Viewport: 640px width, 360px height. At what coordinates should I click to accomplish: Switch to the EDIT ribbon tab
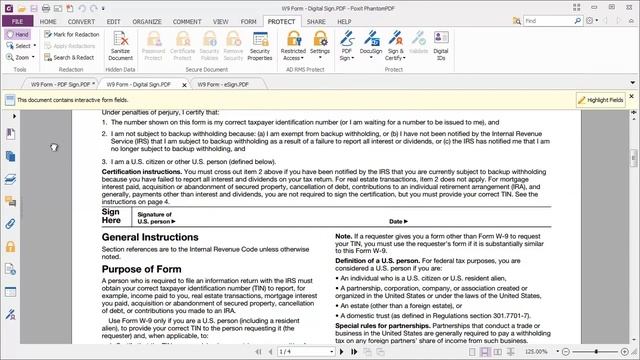(x=113, y=22)
